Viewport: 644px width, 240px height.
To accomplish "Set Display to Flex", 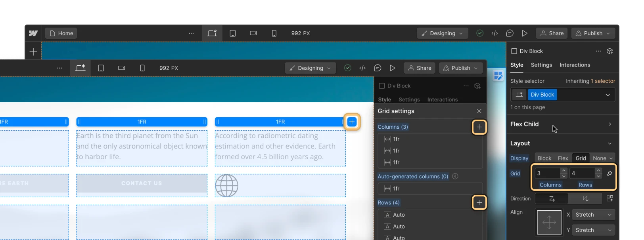I will tap(563, 158).
